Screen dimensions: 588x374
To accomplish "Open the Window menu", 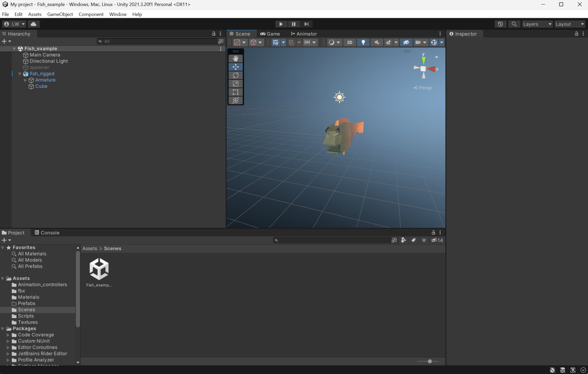I will point(118,14).
